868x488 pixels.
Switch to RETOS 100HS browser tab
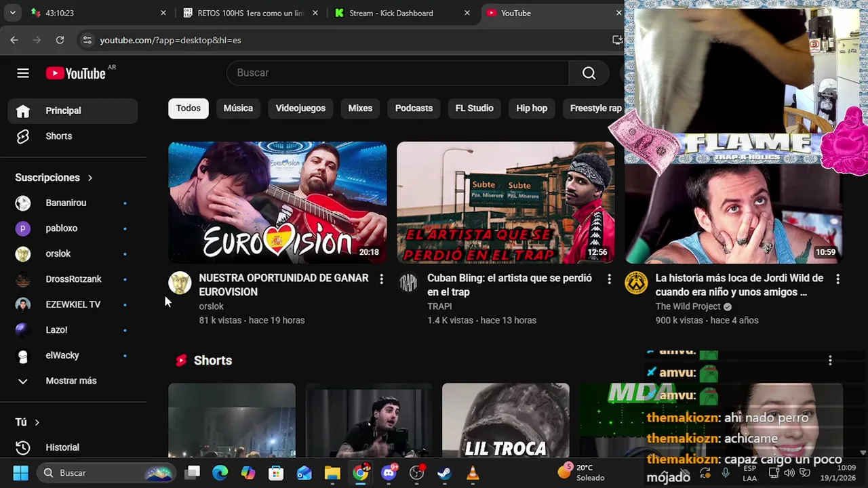pyautogui.click(x=250, y=13)
